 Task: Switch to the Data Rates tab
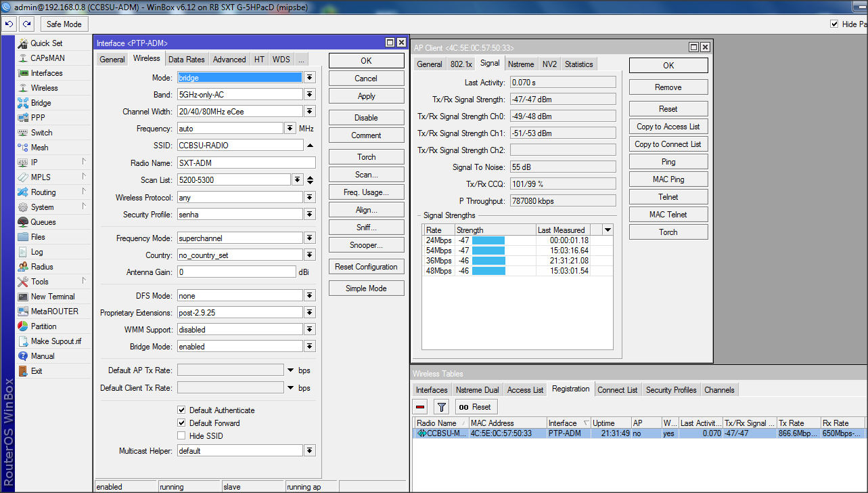(x=186, y=60)
